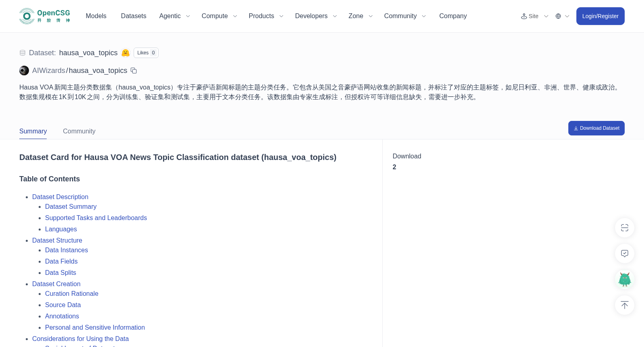Click the Site location icon

pyautogui.click(x=524, y=16)
